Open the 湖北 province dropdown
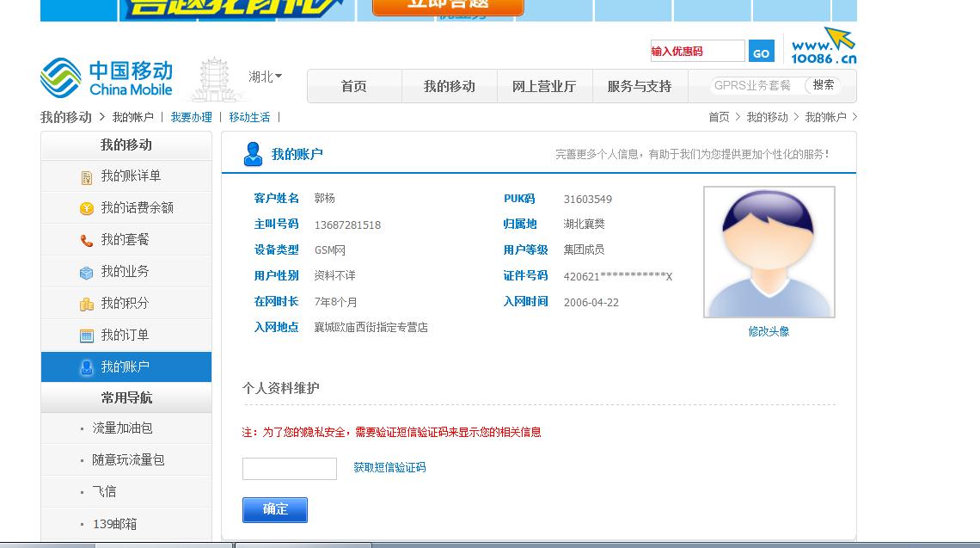Viewport: 980px width, 548px height. click(265, 77)
